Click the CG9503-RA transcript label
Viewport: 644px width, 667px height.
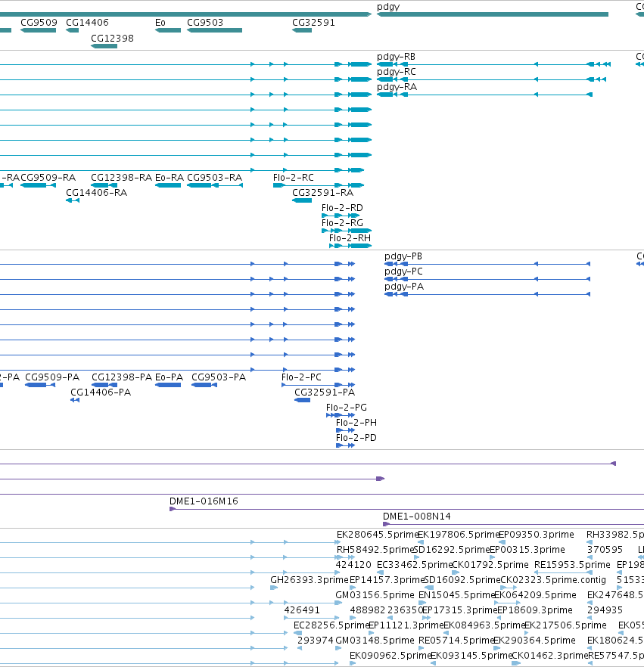214,178
